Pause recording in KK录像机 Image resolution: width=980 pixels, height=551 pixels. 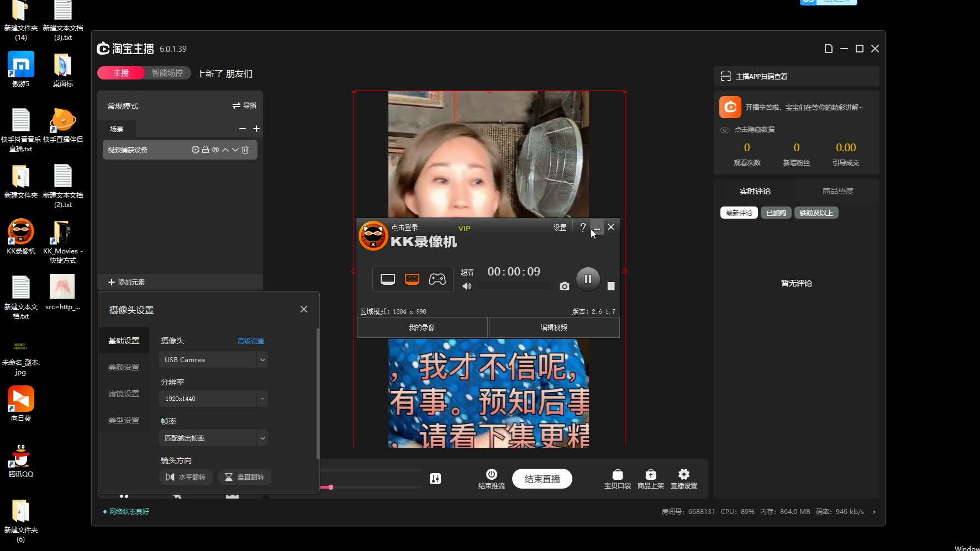coord(588,279)
